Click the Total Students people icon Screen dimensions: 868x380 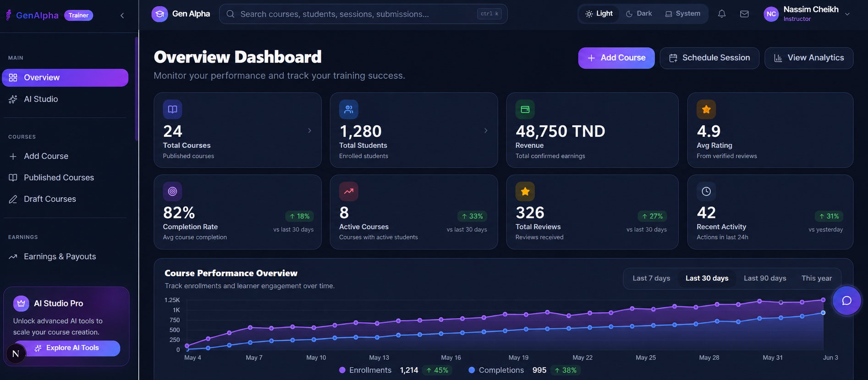pyautogui.click(x=349, y=109)
